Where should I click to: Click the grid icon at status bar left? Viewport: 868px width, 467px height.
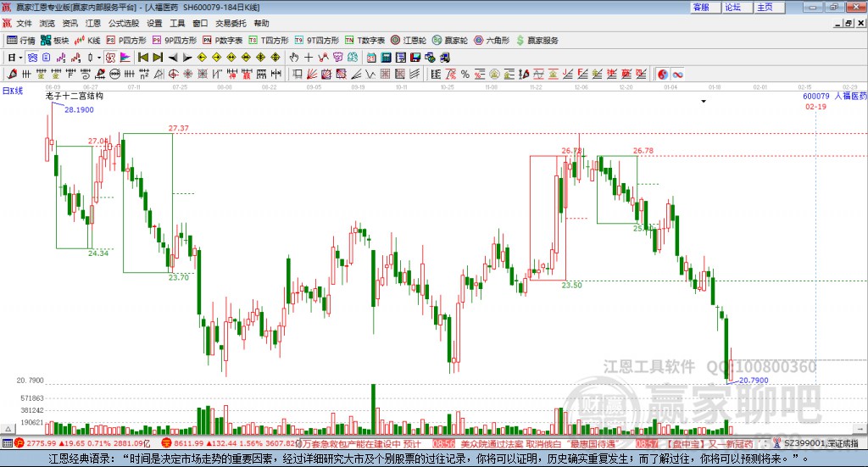[7, 443]
